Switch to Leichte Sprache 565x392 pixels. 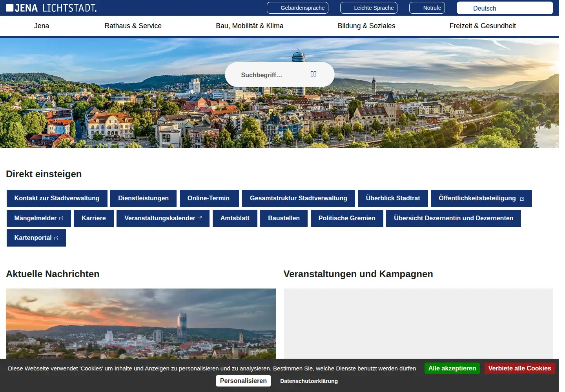[369, 8]
